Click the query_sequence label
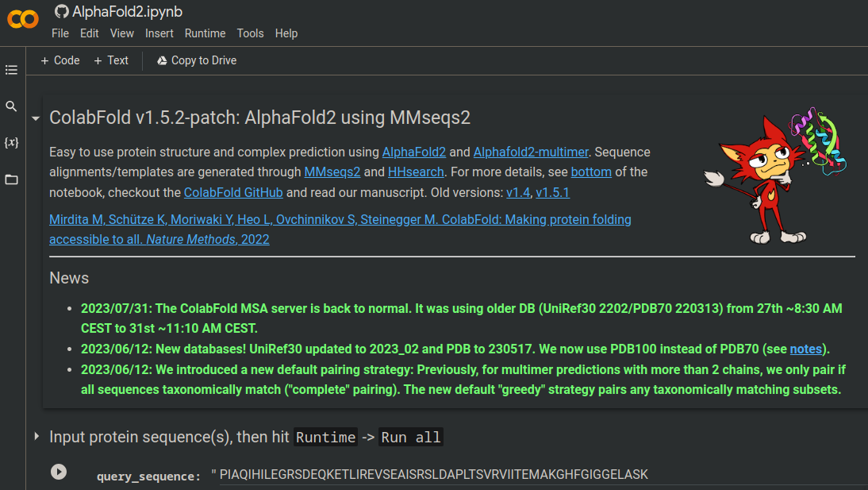868x490 pixels. click(x=148, y=476)
